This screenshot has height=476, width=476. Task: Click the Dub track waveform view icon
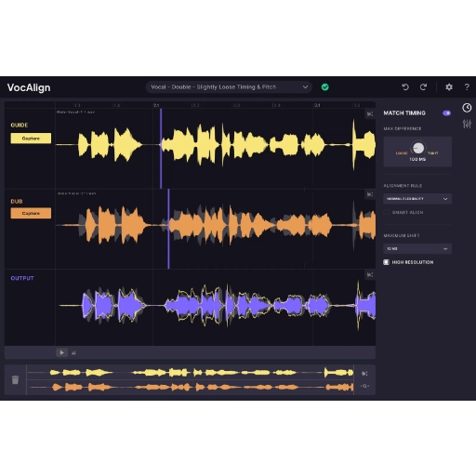click(370, 194)
